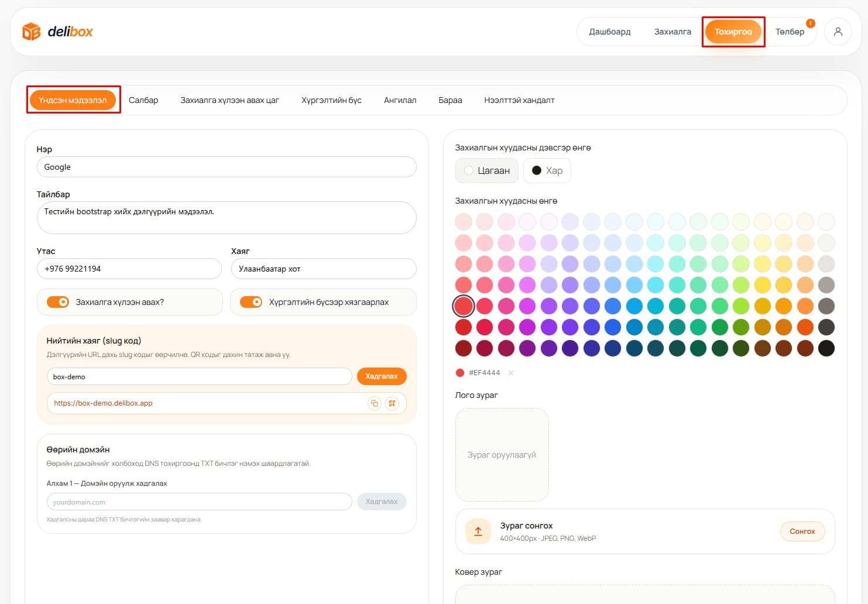
Task: Click the delibox logo
Action: (x=57, y=32)
